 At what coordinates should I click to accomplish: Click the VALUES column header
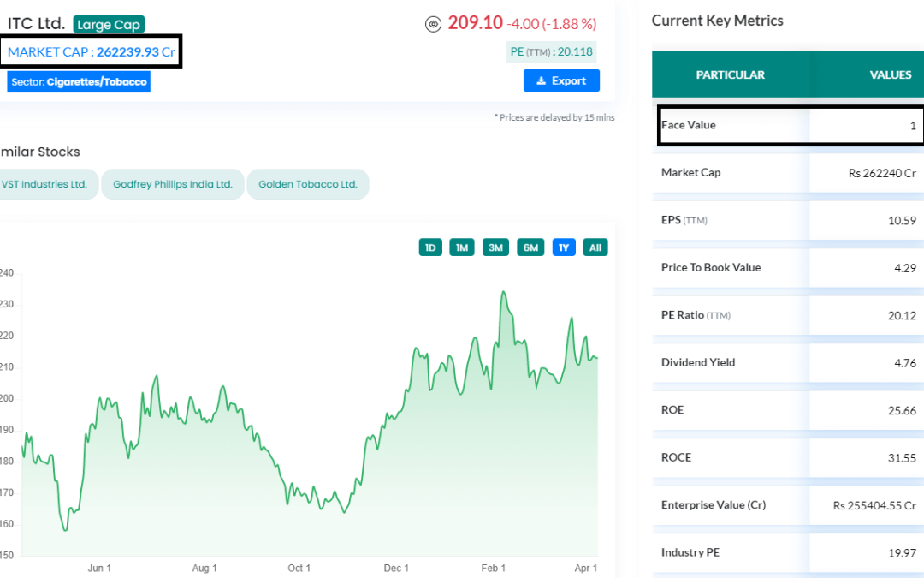tap(891, 74)
